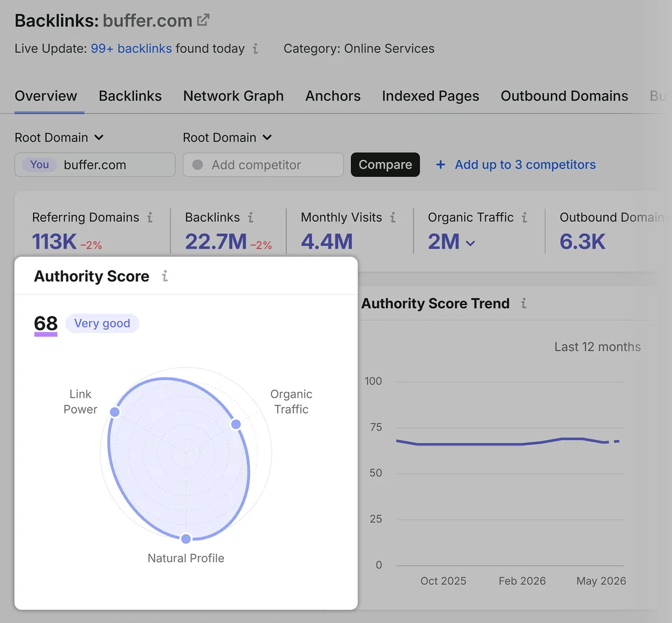Click Add up to 3 competitors link
This screenshot has width=672, height=623.
pyautogui.click(x=525, y=165)
